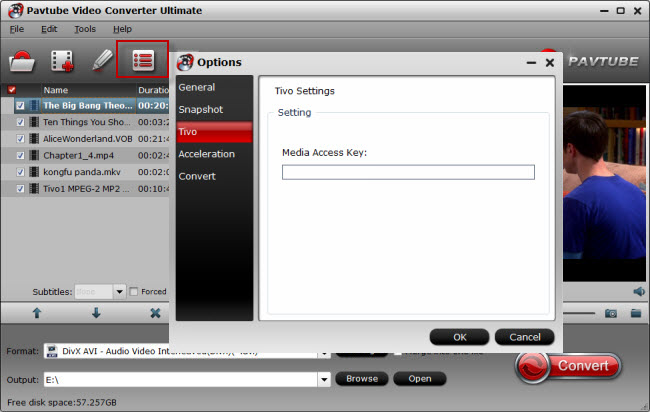
Task: Open snapshot folder icon below preview
Action: (636, 313)
